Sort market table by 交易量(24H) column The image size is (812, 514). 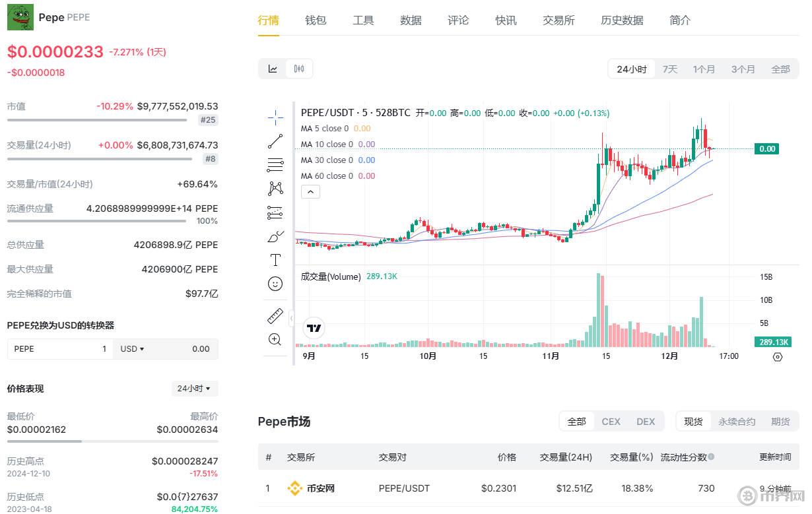coord(566,457)
